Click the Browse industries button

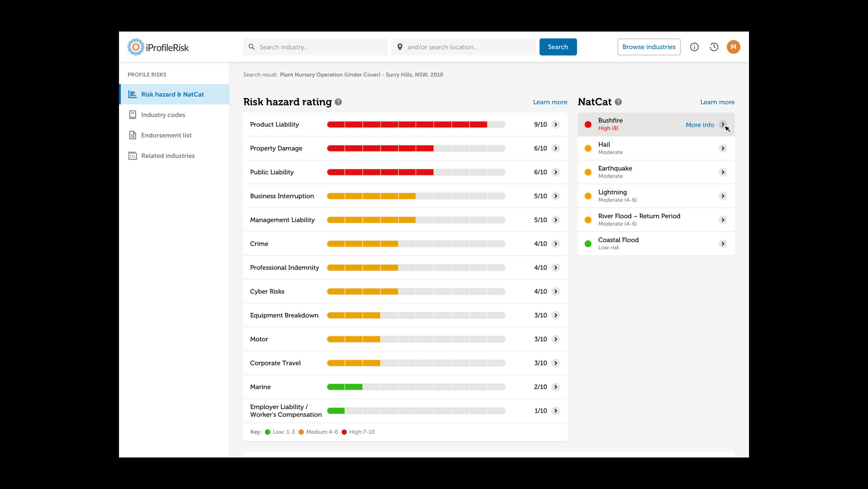(649, 47)
